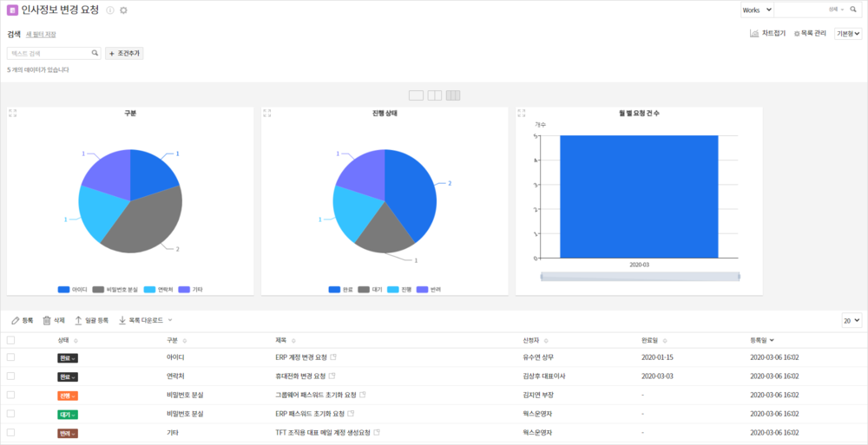This screenshot has height=445, width=868.
Task: Open popup icon for 그룹웨어 패스워드 초기화 요청
Action: tap(363, 395)
